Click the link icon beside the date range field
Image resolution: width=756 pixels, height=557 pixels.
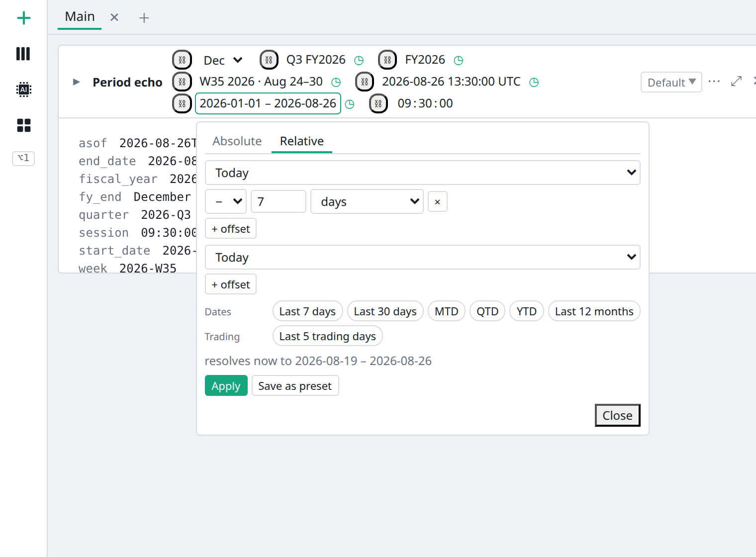[182, 104]
